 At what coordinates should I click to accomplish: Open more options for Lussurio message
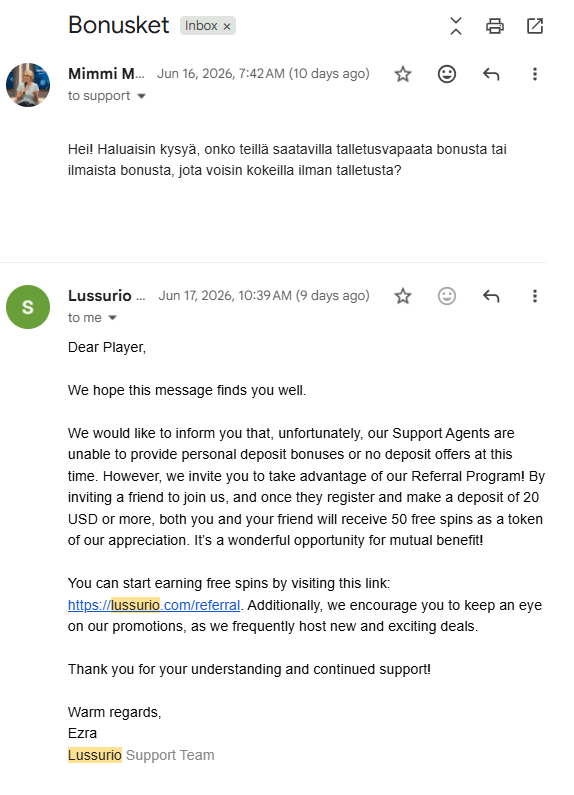coord(534,296)
